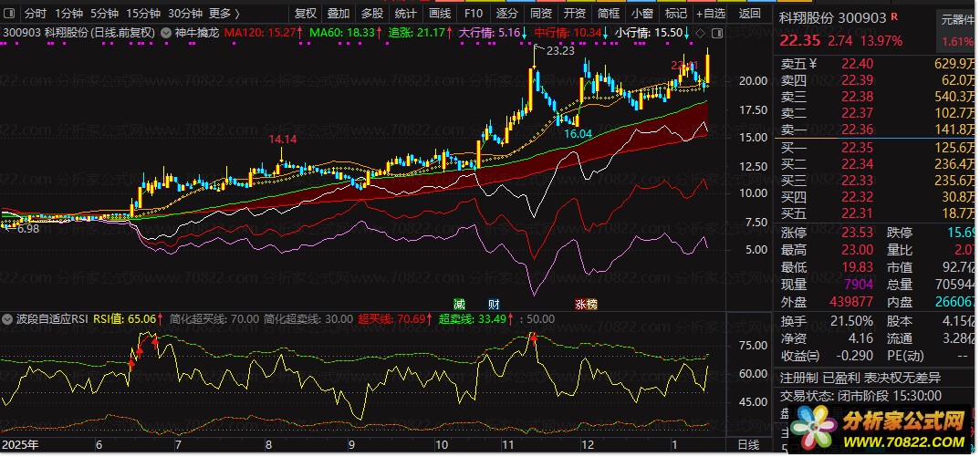Click the MA120: 15.27 indicator value

[x=263, y=33]
